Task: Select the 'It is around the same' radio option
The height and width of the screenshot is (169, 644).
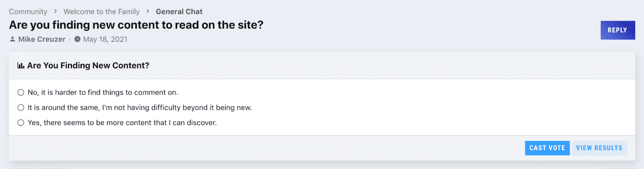Action: pyautogui.click(x=21, y=108)
